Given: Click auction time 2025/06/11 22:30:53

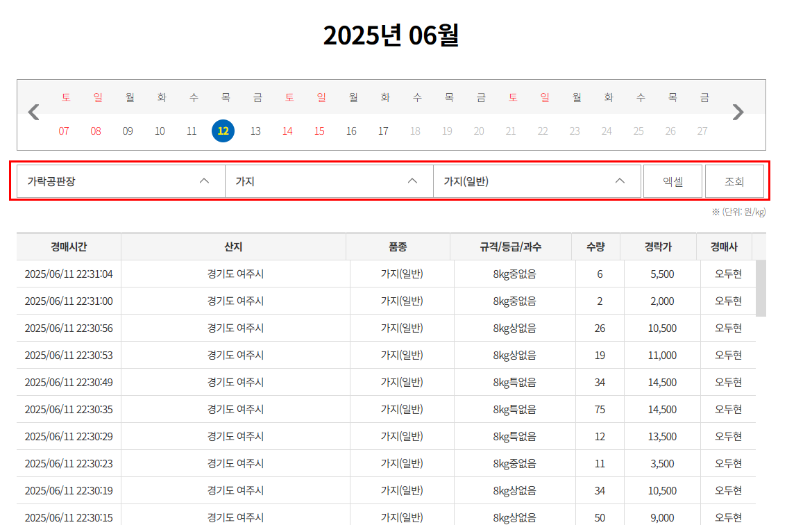Looking at the screenshot, I should tap(69, 355).
